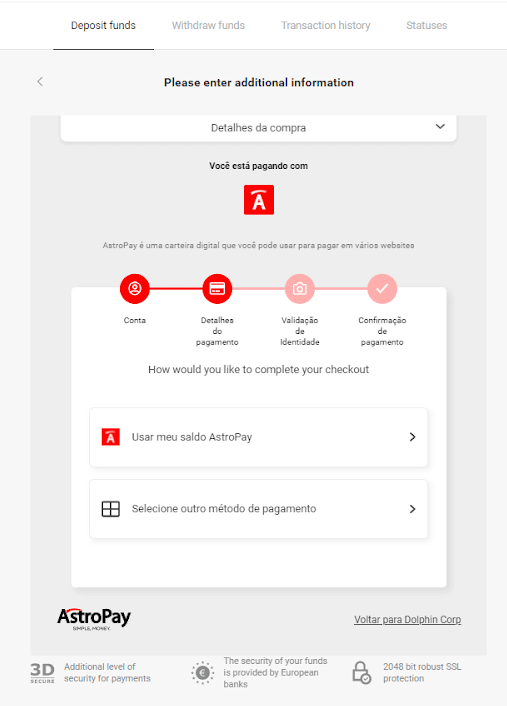Click 'Please enter additional information' heading
Image resolution: width=507 pixels, height=706 pixels.
[x=259, y=82]
